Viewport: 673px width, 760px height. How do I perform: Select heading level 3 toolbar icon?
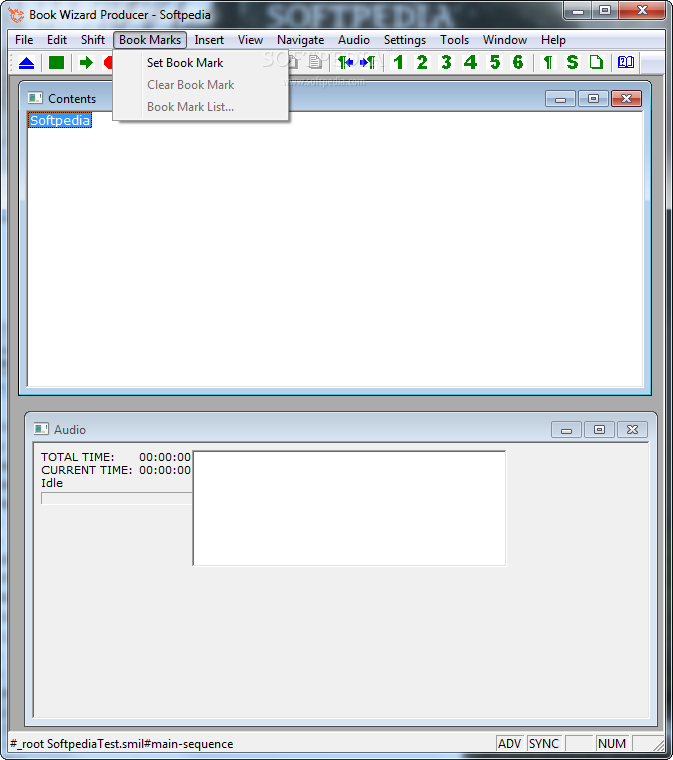[446, 63]
